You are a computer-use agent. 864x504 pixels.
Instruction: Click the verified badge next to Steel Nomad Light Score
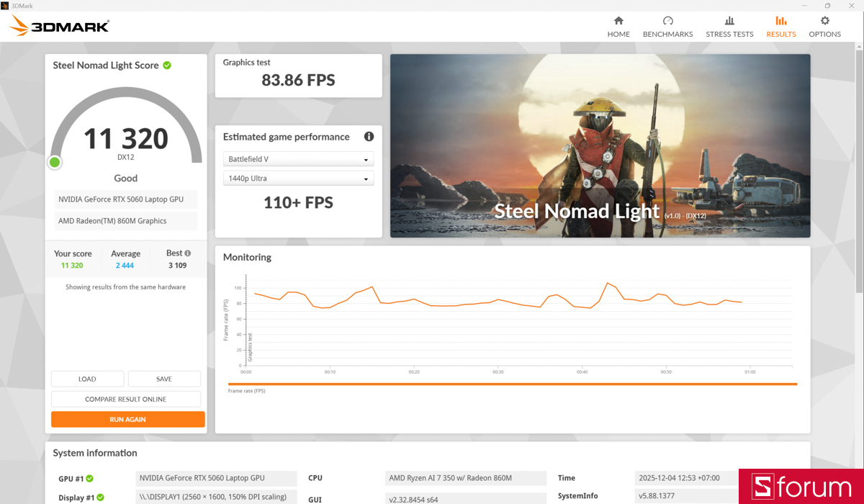point(167,65)
